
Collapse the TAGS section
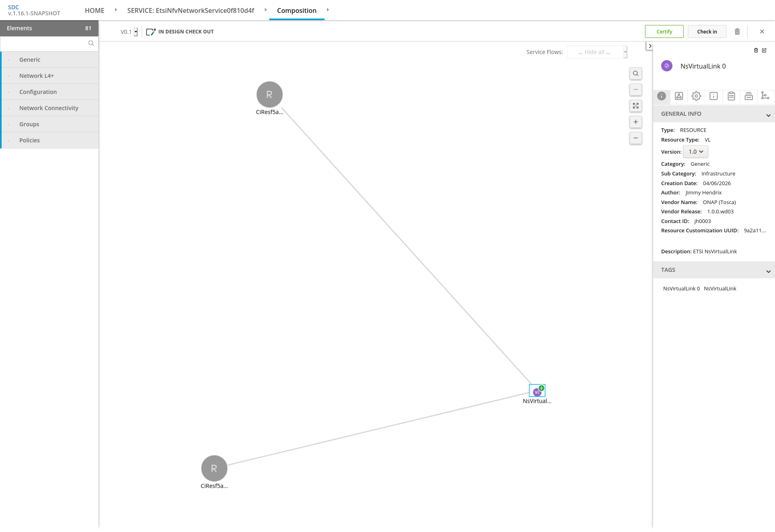point(768,271)
